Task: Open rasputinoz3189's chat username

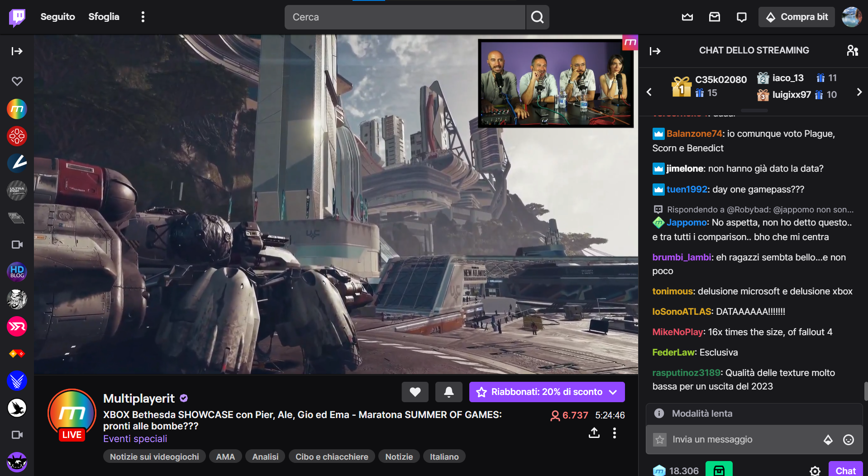Action: point(686,373)
